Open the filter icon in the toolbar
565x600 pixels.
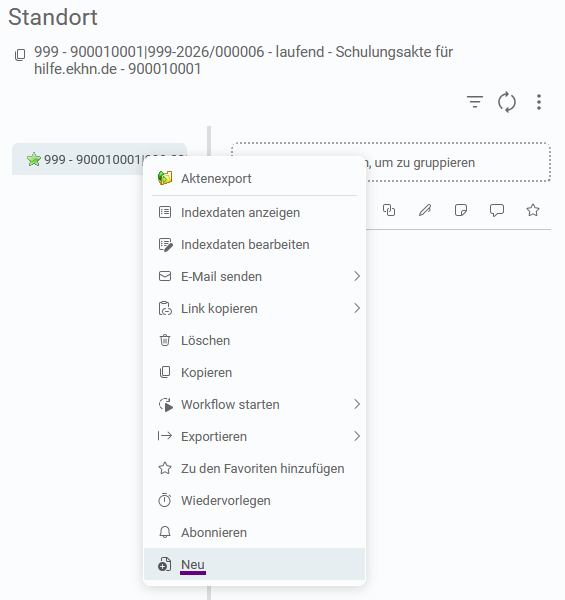click(475, 102)
